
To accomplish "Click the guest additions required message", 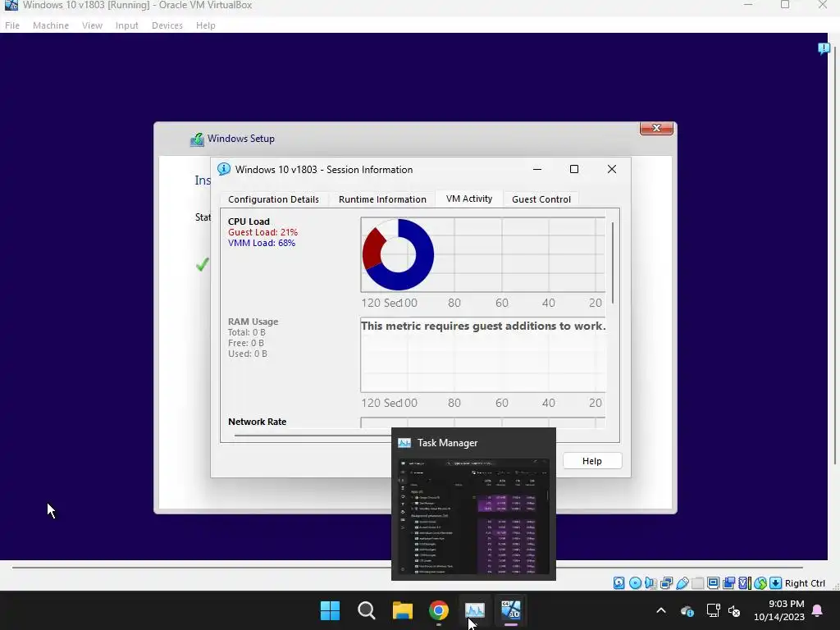I will click(483, 326).
